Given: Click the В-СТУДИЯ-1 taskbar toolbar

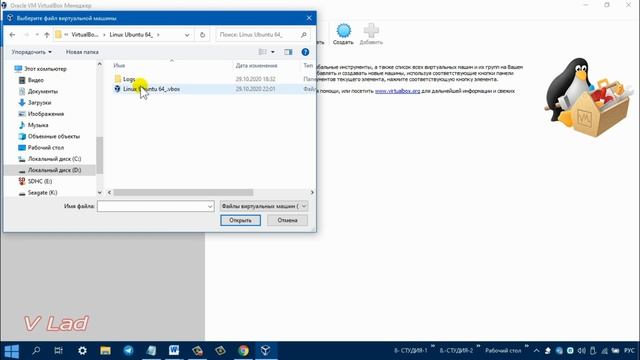Looking at the screenshot, I should point(410,351).
